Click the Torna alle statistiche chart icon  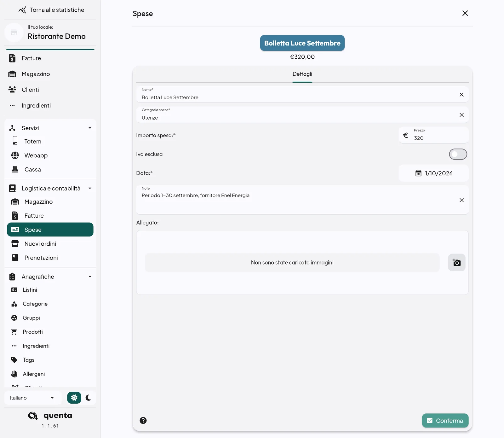click(x=22, y=10)
